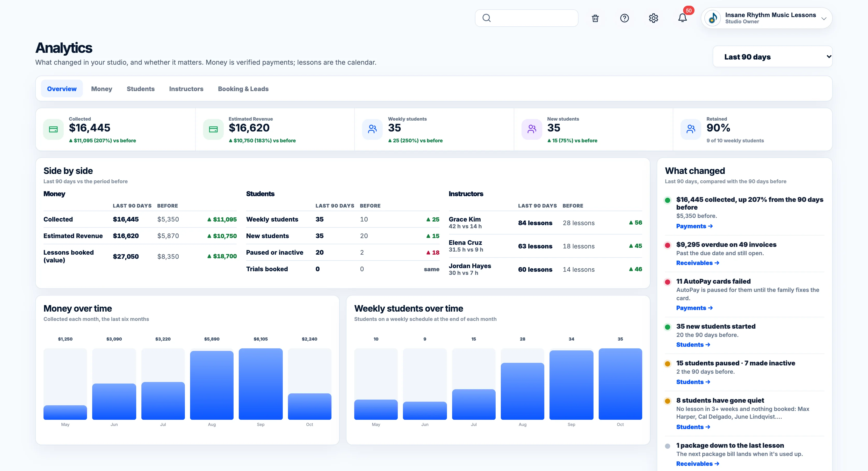The width and height of the screenshot is (868, 471).
Task: Click the New students people icon
Action: (532, 129)
